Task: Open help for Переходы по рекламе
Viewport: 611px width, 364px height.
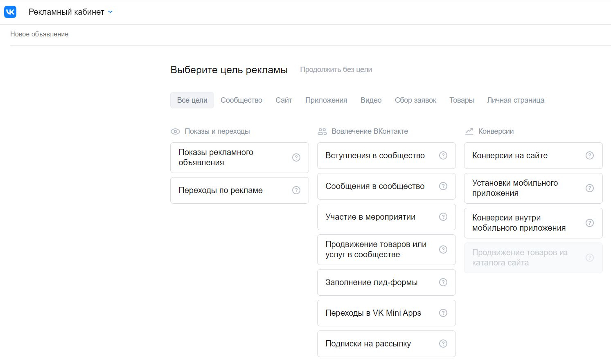Action: coord(296,190)
